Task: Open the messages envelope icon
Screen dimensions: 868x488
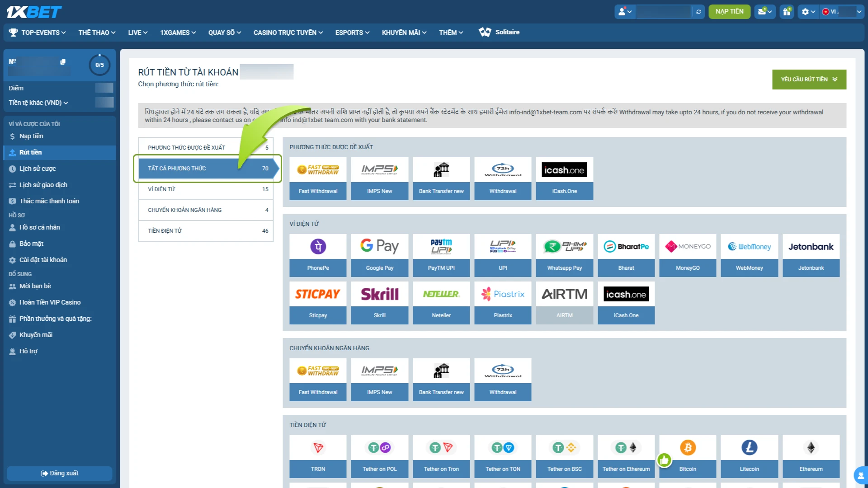Action: pyautogui.click(x=764, y=12)
